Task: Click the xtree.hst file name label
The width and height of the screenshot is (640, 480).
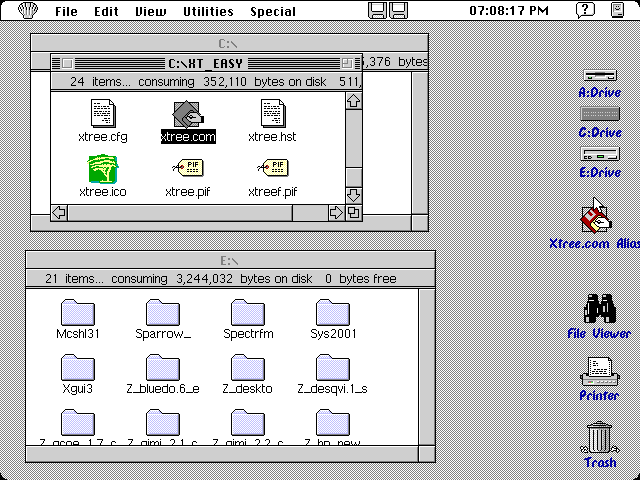Action: 272,137
